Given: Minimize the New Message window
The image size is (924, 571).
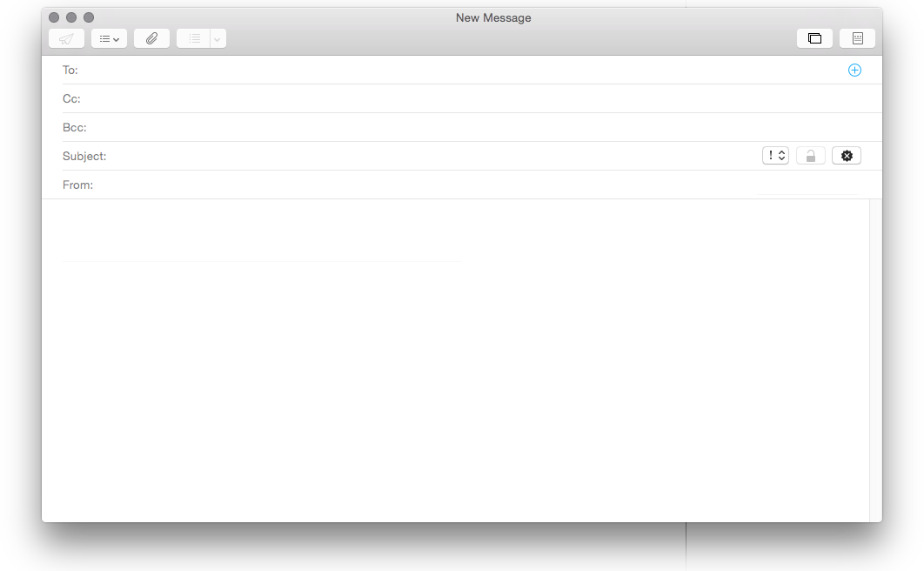Looking at the screenshot, I should point(71,17).
